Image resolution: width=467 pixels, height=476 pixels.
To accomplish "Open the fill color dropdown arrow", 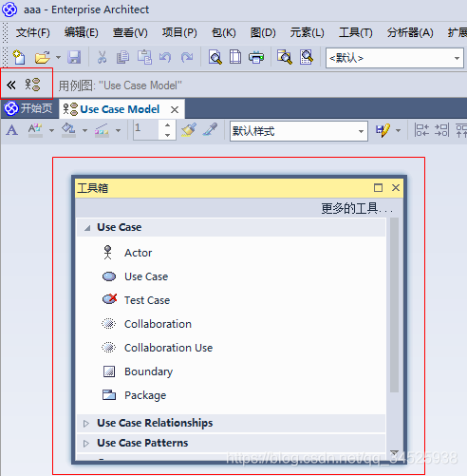I will (84, 130).
